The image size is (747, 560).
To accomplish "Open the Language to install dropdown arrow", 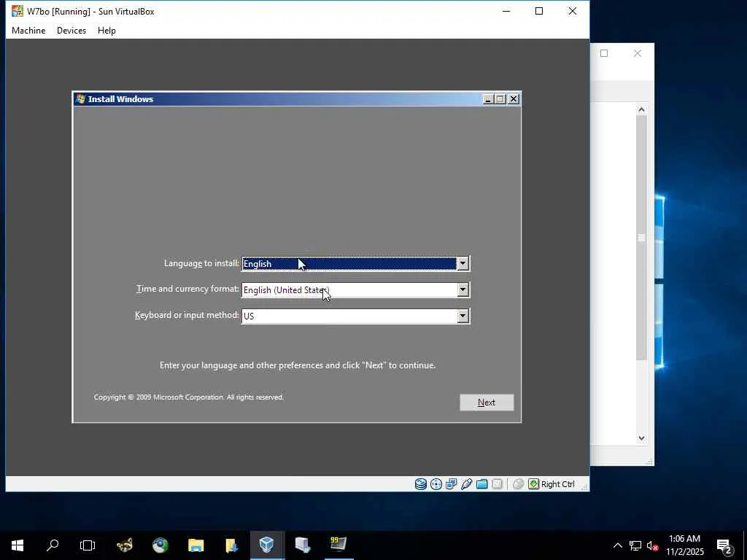I will coord(462,264).
